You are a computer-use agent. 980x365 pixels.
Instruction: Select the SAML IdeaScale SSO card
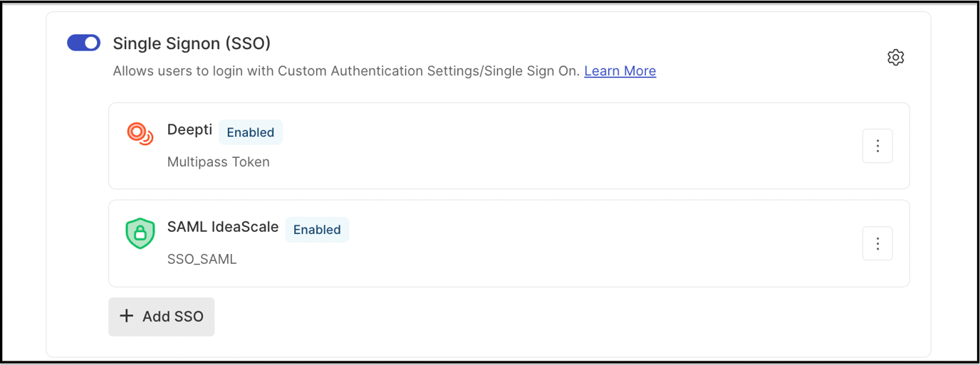[x=509, y=243]
